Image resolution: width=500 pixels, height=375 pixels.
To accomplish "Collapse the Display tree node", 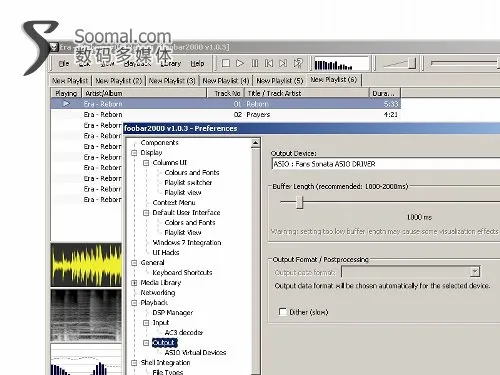I will click(x=134, y=153).
